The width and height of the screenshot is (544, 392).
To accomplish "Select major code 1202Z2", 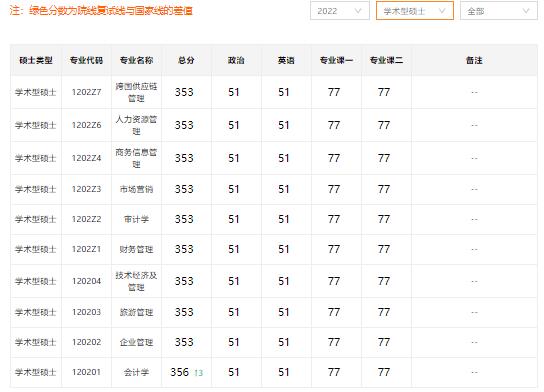I will pos(86,219).
